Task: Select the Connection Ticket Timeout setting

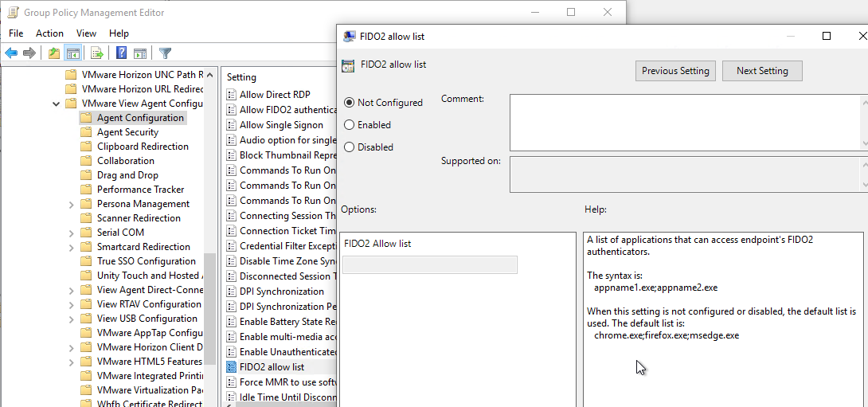Action: pos(287,231)
